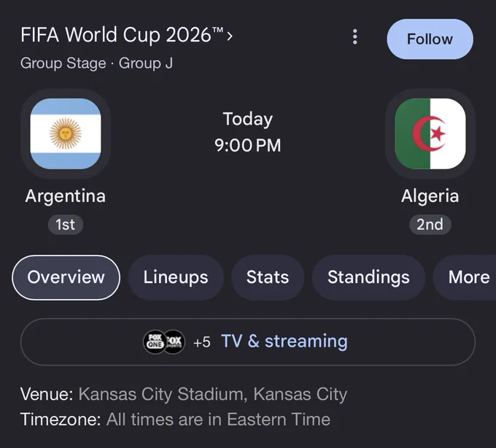Click the Today 9:00 PM match time

(248, 132)
